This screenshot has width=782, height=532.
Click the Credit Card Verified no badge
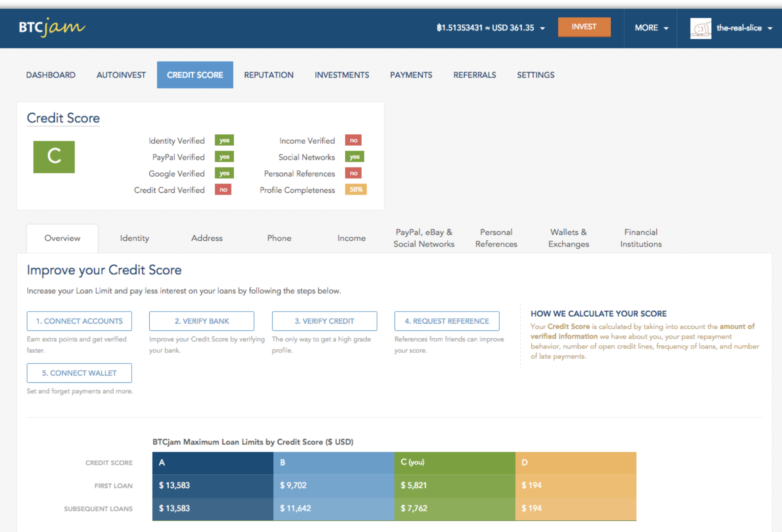coord(223,190)
